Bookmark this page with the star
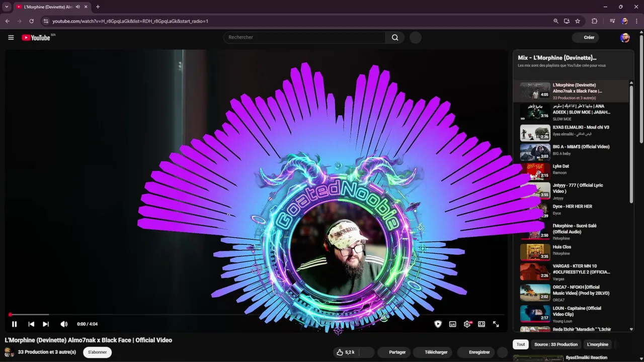The image size is (644, 362). pos(578,21)
